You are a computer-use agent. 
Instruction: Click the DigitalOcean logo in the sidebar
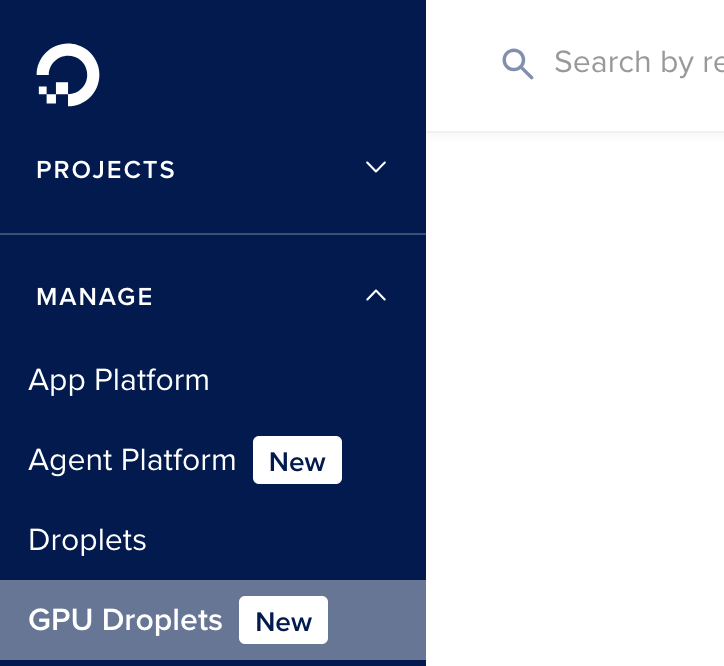tap(68, 75)
